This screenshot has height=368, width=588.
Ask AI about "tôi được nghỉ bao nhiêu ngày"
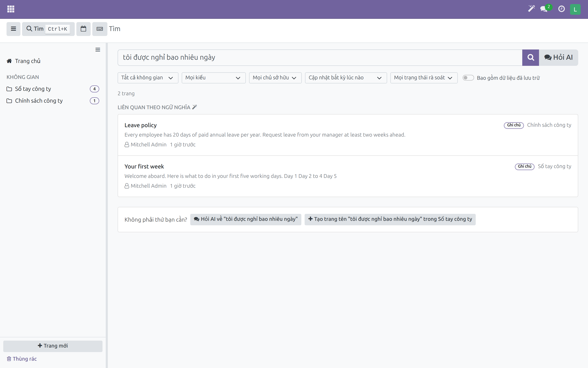click(x=245, y=219)
